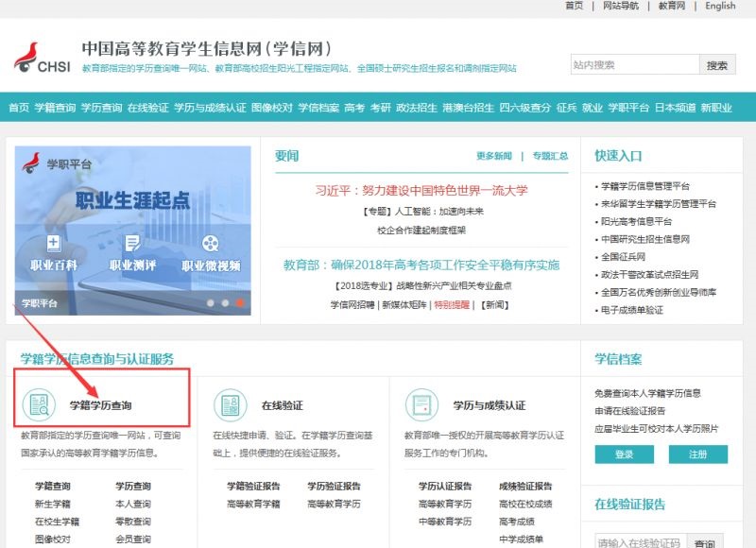The width and height of the screenshot is (756, 548).
Task: Click the 网站导航 link
Action: click(x=621, y=6)
